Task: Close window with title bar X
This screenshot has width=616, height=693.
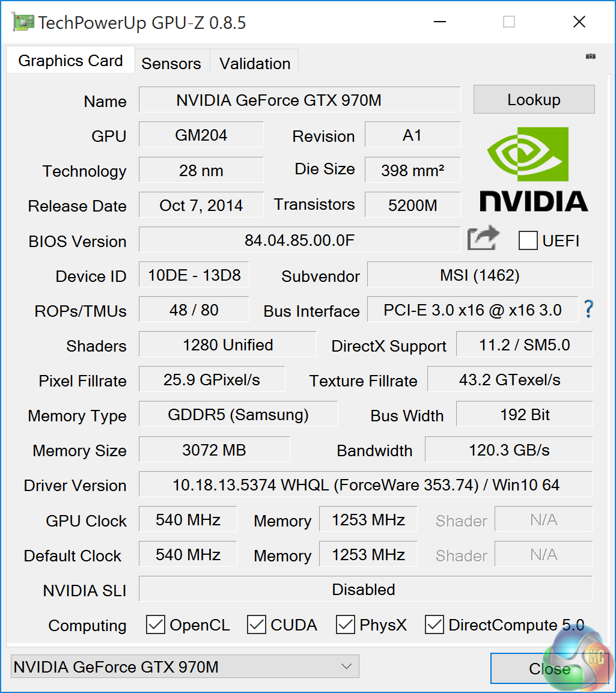Action: 579,22
